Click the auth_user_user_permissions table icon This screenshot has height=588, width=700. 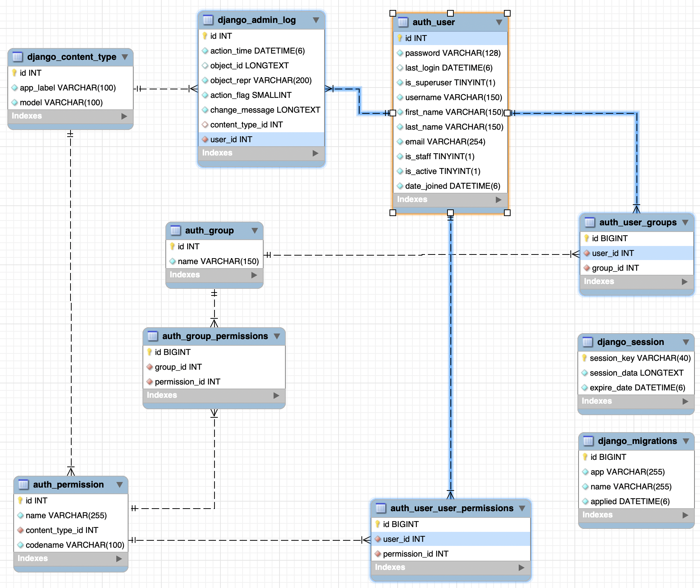tap(381, 508)
